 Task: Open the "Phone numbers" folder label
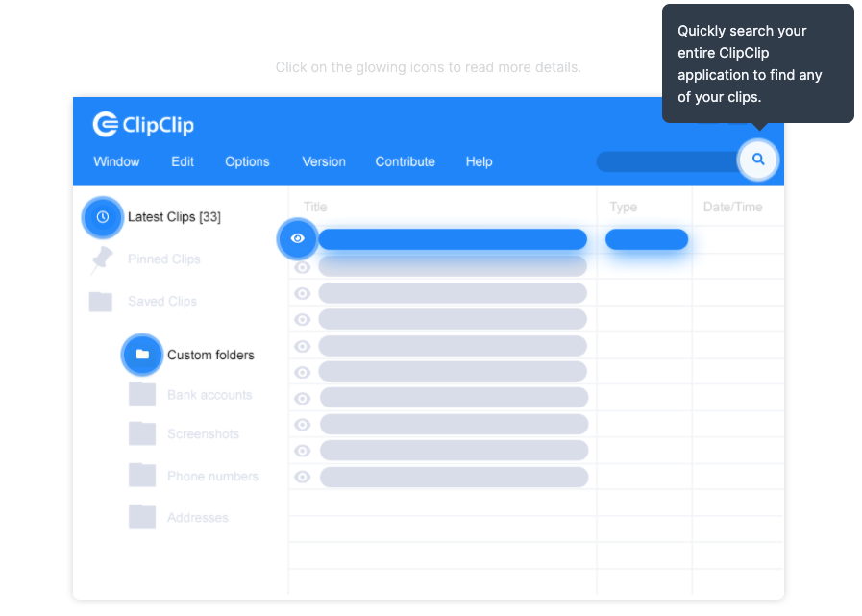[212, 477]
